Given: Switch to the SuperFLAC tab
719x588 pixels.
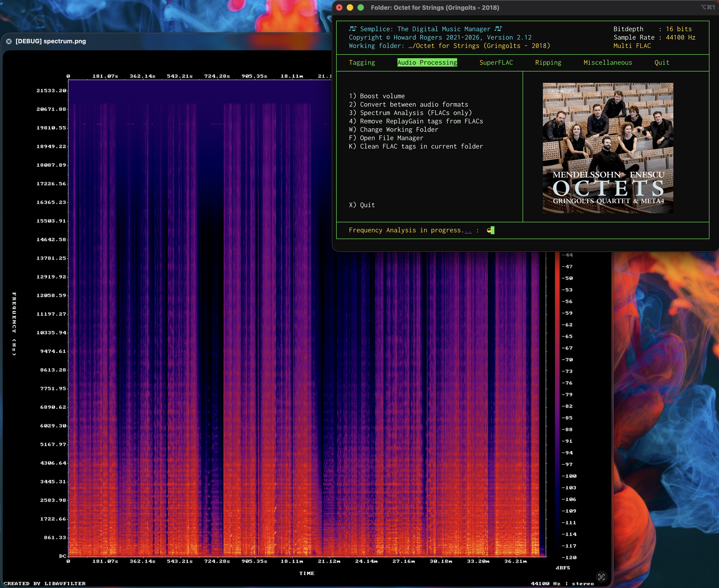Looking at the screenshot, I should pyautogui.click(x=496, y=63).
